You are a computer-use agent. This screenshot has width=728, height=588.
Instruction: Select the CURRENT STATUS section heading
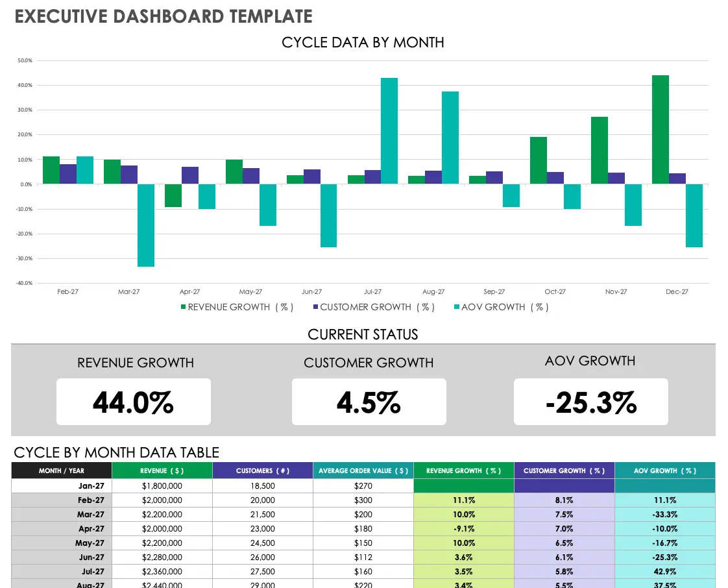363,334
